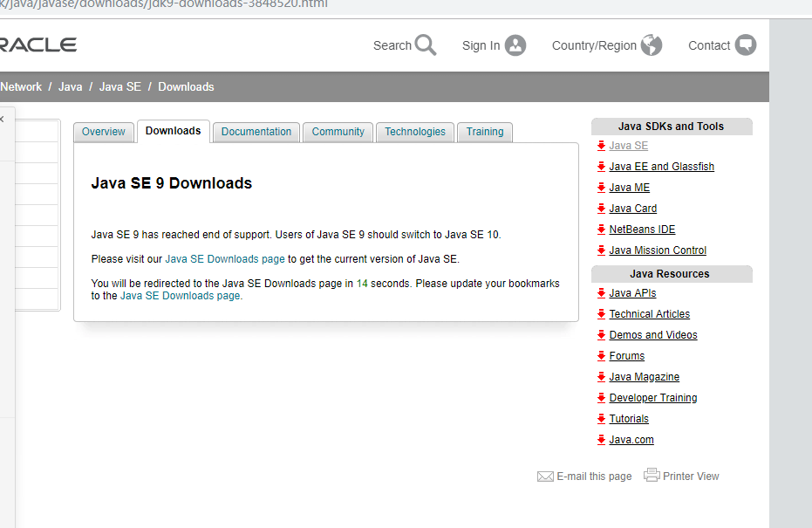Click the green 14 seconds countdown number

tap(362, 284)
